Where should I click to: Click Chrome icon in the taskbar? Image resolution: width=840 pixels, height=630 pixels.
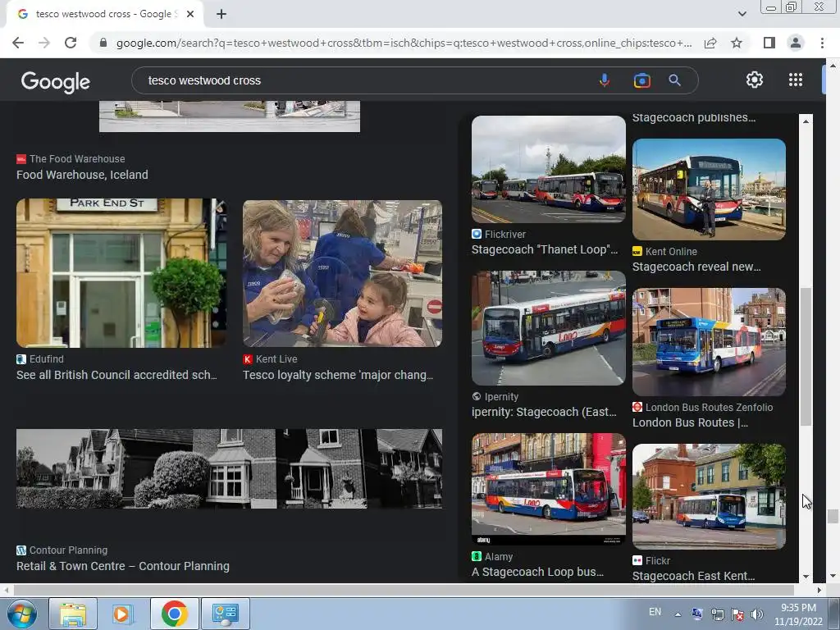[174, 614]
